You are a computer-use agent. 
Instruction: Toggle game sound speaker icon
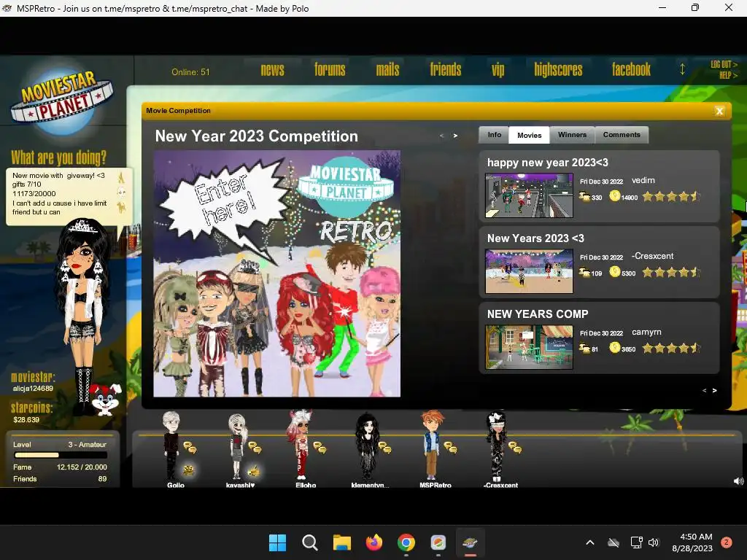(x=738, y=481)
